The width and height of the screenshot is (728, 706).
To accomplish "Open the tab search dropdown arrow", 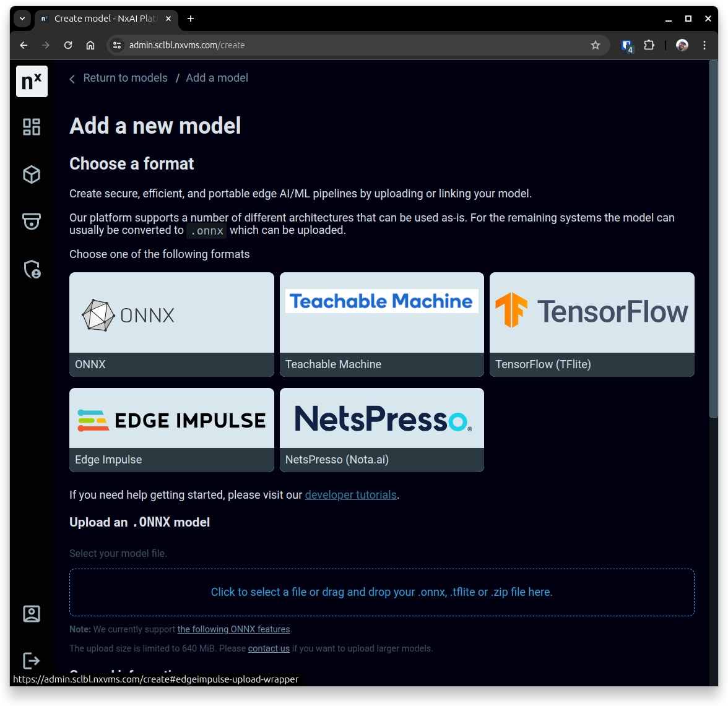I will tap(22, 19).
